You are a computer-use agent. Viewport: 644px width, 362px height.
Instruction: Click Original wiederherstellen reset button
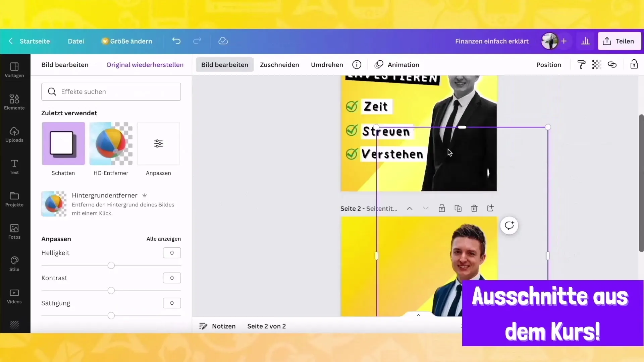pos(145,65)
